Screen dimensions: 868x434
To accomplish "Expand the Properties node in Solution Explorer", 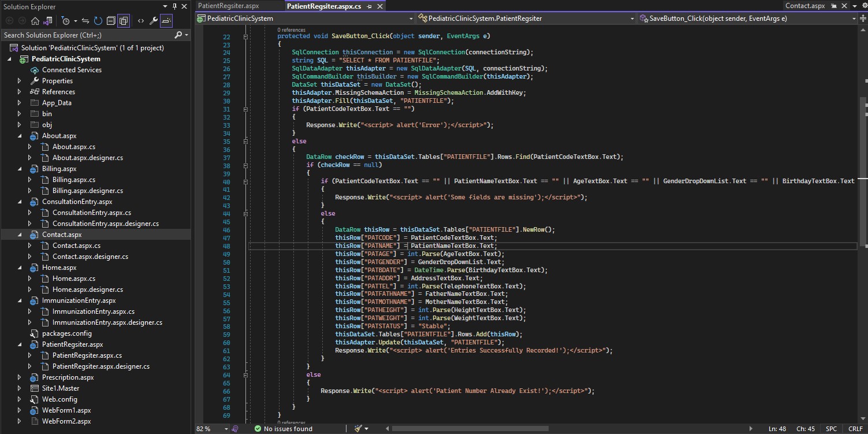I will (x=19, y=81).
